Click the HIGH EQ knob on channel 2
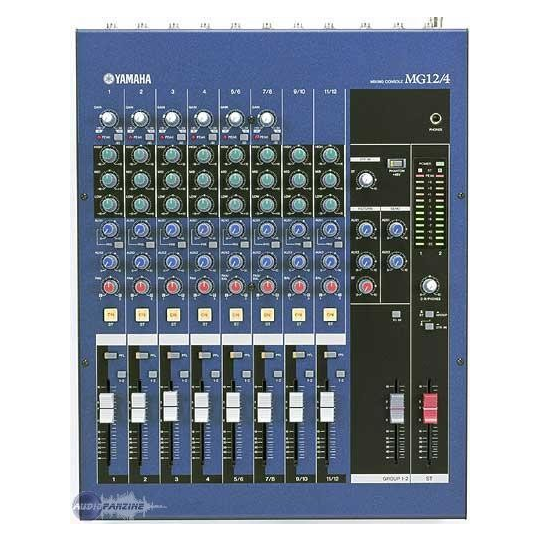Screen dimensions: 541x541 point(140,155)
